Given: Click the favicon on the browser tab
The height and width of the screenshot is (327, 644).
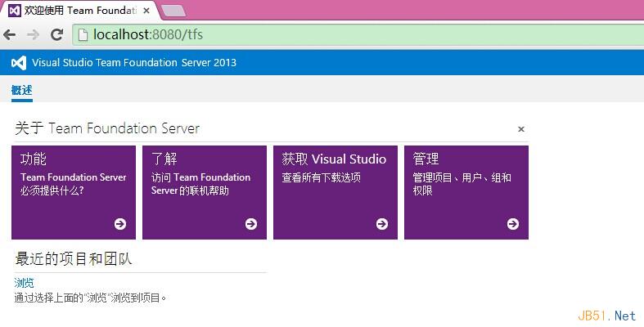Looking at the screenshot, I should [14, 11].
